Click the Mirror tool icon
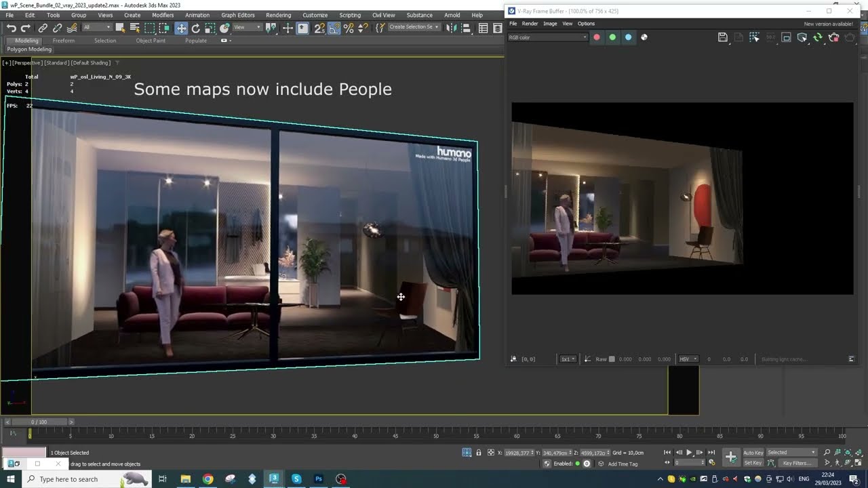Image resolution: width=868 pixels, height=488 pixels. coord(452,28)
